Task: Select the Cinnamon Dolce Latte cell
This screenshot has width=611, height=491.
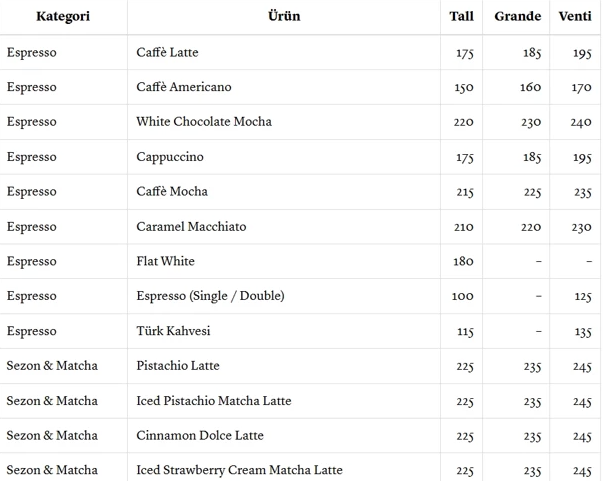Action: pyautogui.click(x=200, y=435)
